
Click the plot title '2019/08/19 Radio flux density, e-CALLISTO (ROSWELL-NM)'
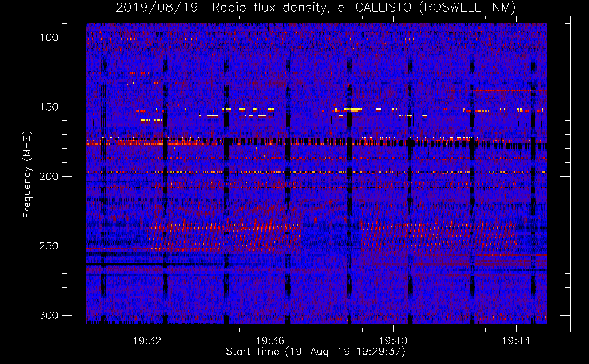coord(316,7)
